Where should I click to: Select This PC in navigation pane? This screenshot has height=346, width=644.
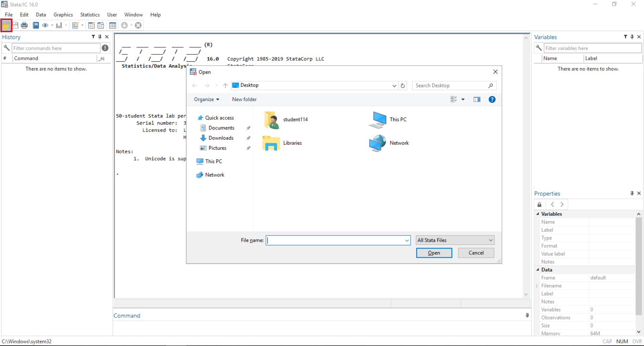(214, 161)
